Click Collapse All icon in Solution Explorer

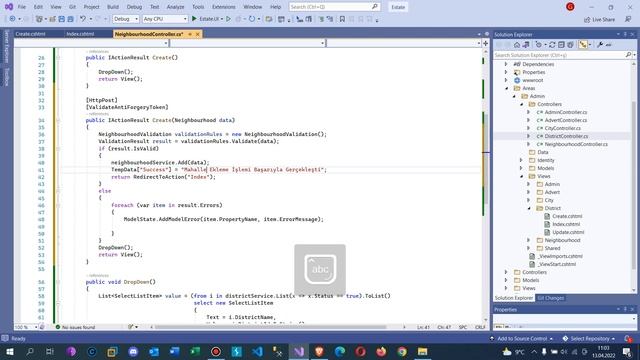tap(561, 45)
